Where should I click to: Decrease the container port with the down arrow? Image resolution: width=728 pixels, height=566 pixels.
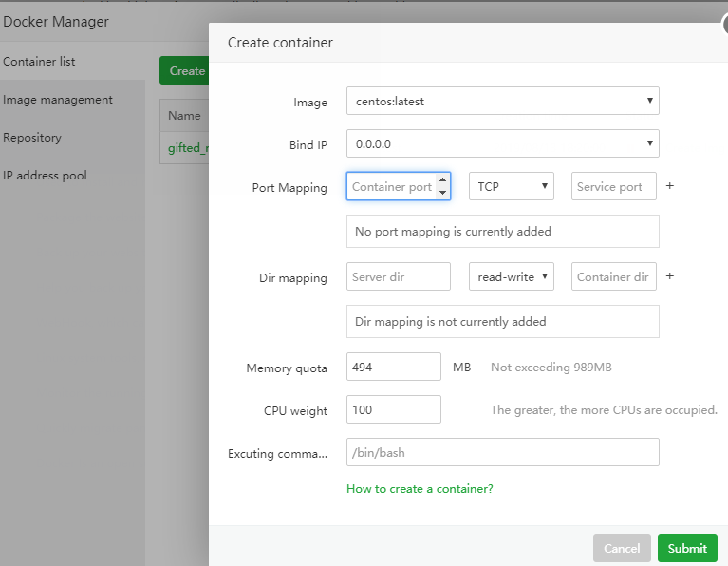(442, 193)
